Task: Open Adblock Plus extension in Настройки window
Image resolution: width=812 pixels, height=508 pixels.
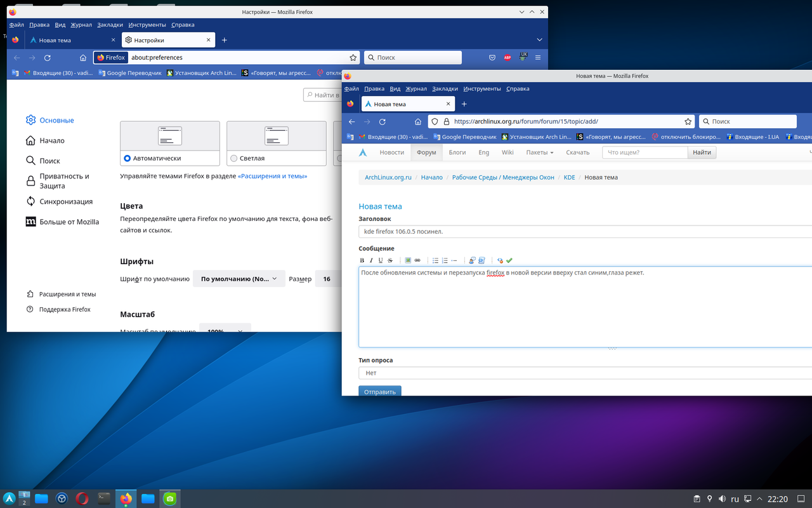Action: (507, 57)
